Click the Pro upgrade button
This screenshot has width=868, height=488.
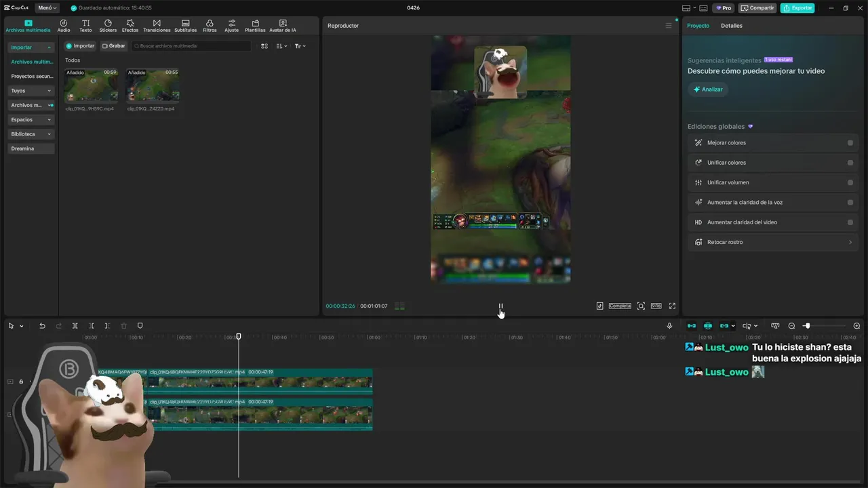tap(724, 8)
